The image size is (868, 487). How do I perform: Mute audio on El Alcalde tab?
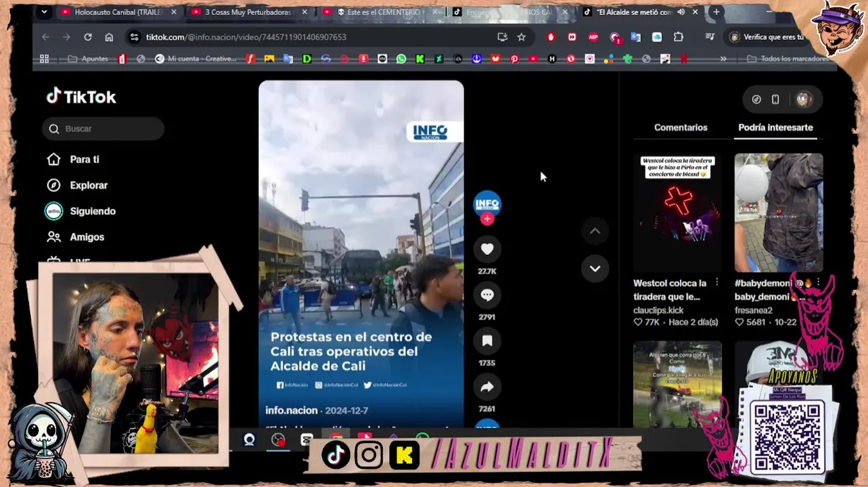[x=681, y=12]
